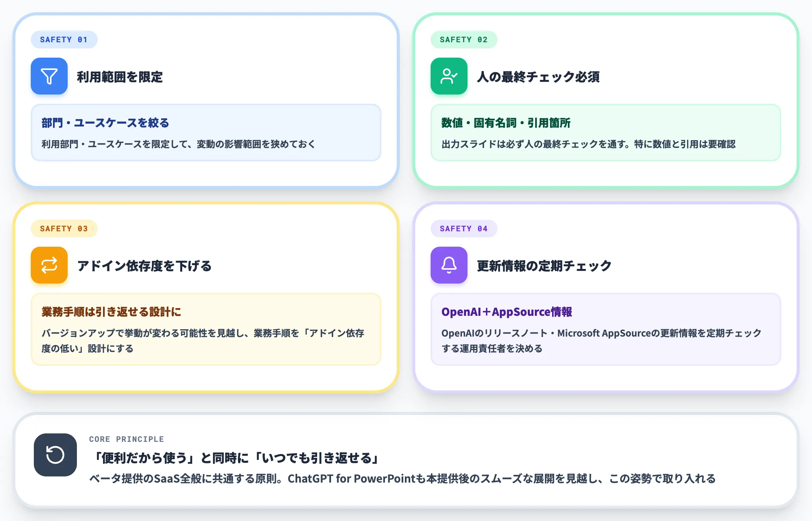Click the heading 利用範囲を限定

pyautogui.click(x=120, y=77)
